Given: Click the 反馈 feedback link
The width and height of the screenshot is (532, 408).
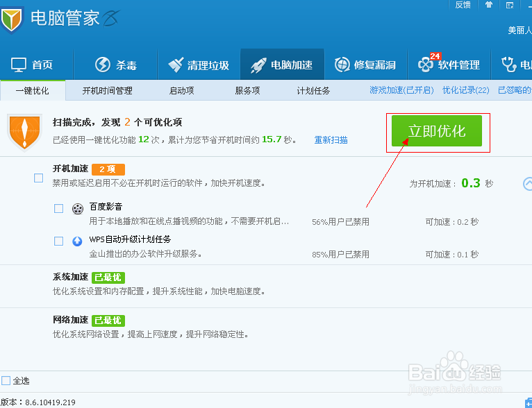Looking at the screenshot, I should pos(463,5).
